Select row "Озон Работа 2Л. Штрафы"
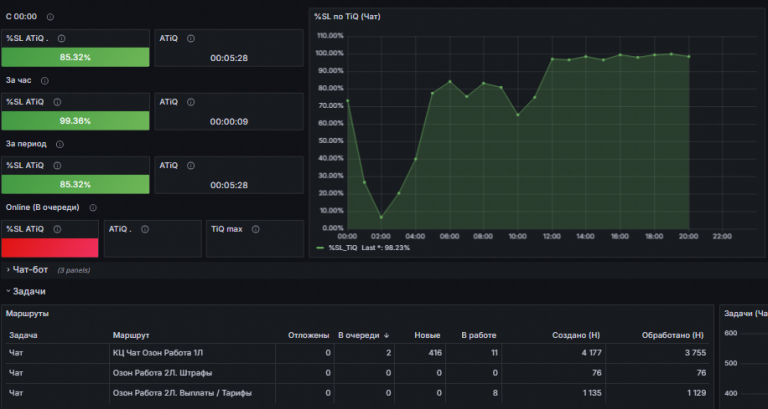768x409 pixels. point(357,373)
